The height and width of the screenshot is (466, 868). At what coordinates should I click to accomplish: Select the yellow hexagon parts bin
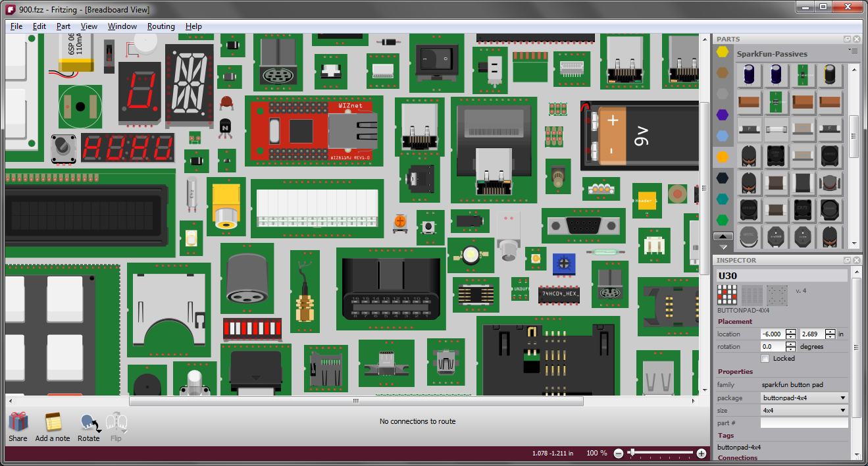[x=723, y=51]
